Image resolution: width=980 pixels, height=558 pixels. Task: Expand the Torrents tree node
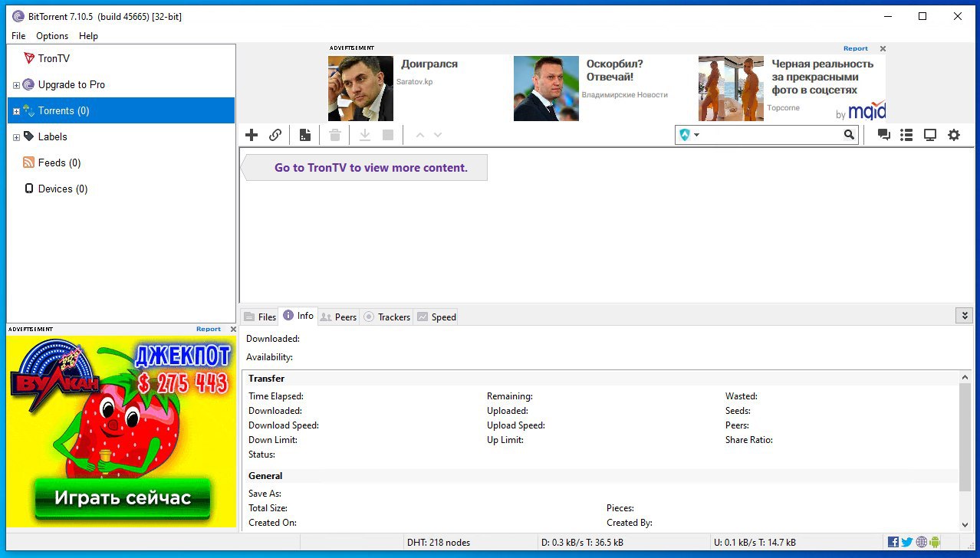pyautogui.click(x=16, y=111)
